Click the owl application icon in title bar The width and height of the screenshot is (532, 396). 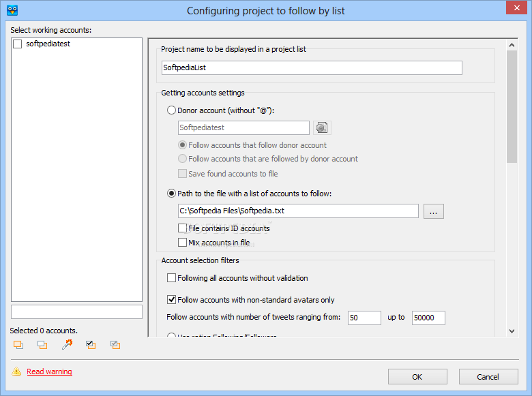[x=12, y=10]
